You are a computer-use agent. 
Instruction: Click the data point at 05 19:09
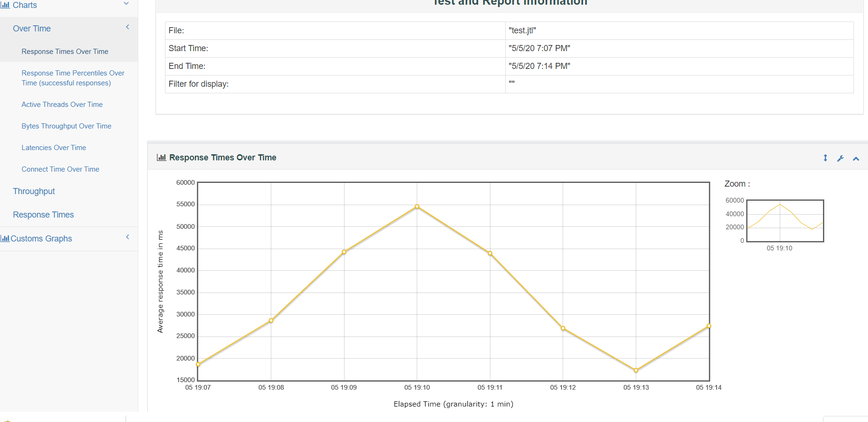tap(344, 252)
